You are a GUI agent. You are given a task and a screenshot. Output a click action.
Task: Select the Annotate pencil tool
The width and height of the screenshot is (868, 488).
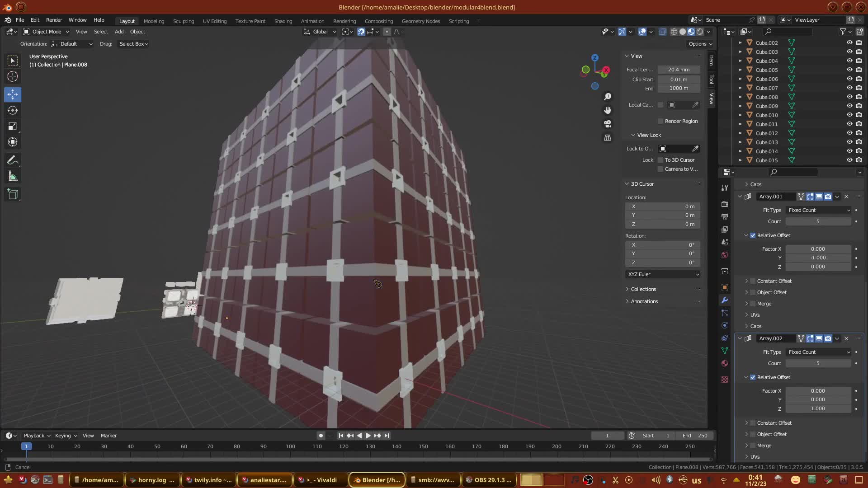13,160
